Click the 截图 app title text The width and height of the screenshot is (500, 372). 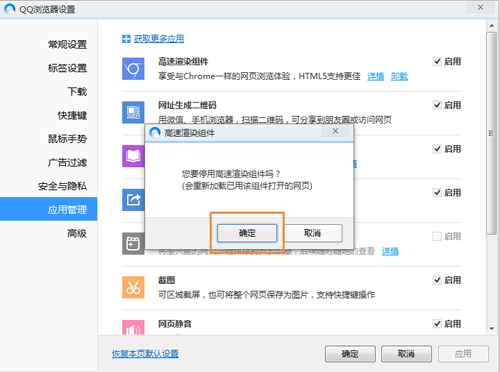[166, 280]
